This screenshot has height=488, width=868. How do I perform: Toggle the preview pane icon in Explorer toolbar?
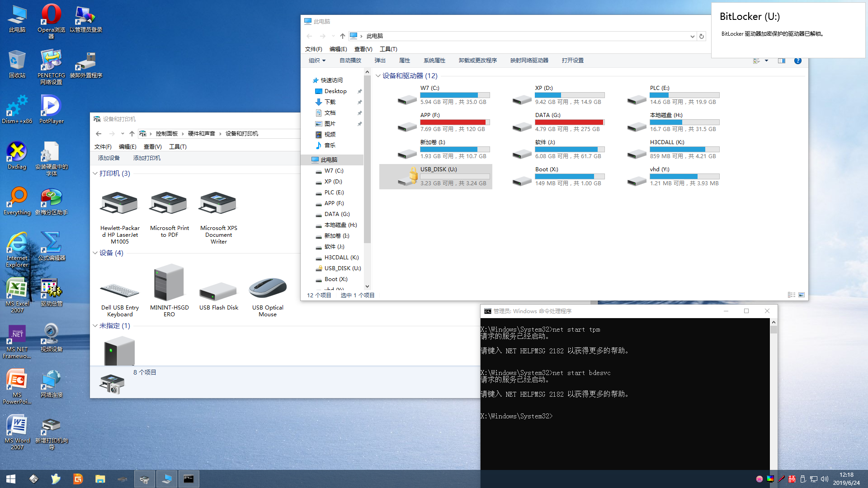pyautogui.click(x=781, y=61)
